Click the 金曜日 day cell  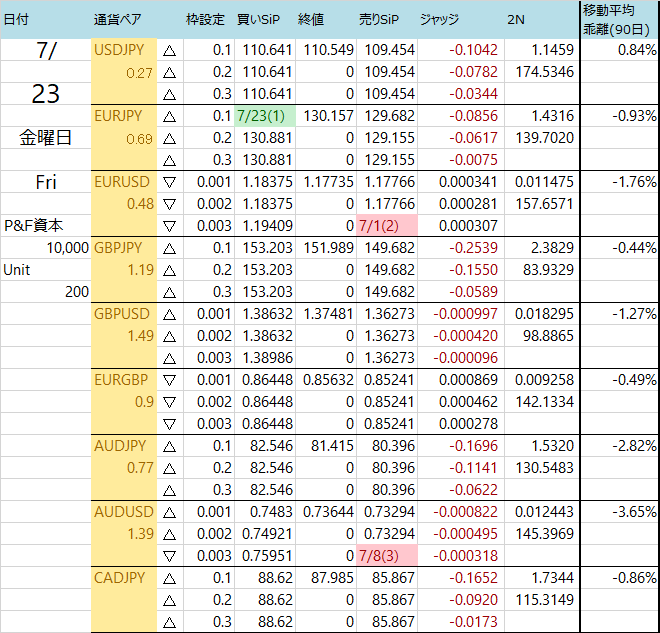click(x=45, y=138)
